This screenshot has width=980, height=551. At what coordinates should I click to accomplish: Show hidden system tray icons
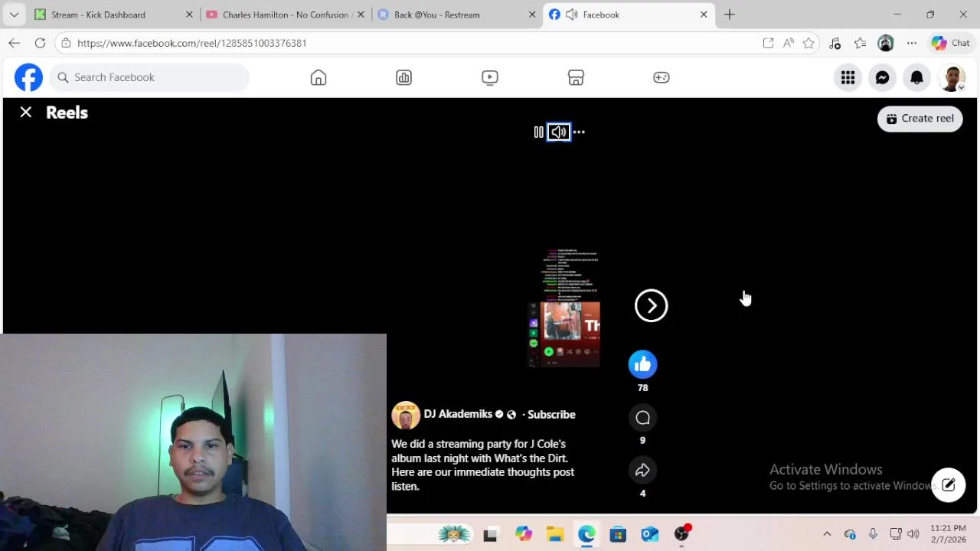[x=827, y=534]
